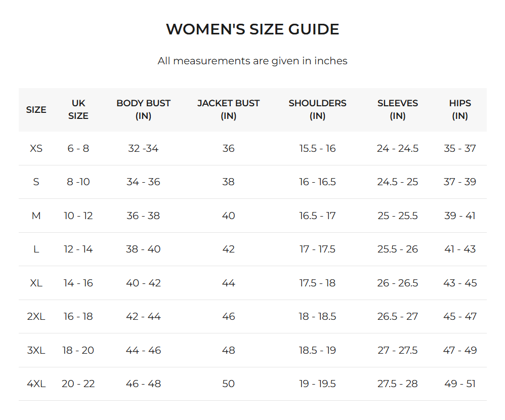Image resolution: width=505 pixels, height=420 pixels.
Task: Click the 2XL size row label
Action: click(x=36, y=317)
